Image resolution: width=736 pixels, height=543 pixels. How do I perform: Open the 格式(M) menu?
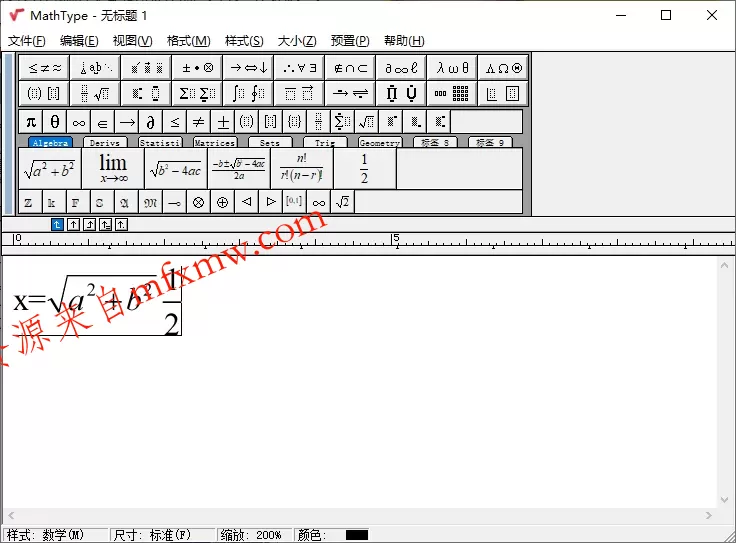[x=189, y=41]
